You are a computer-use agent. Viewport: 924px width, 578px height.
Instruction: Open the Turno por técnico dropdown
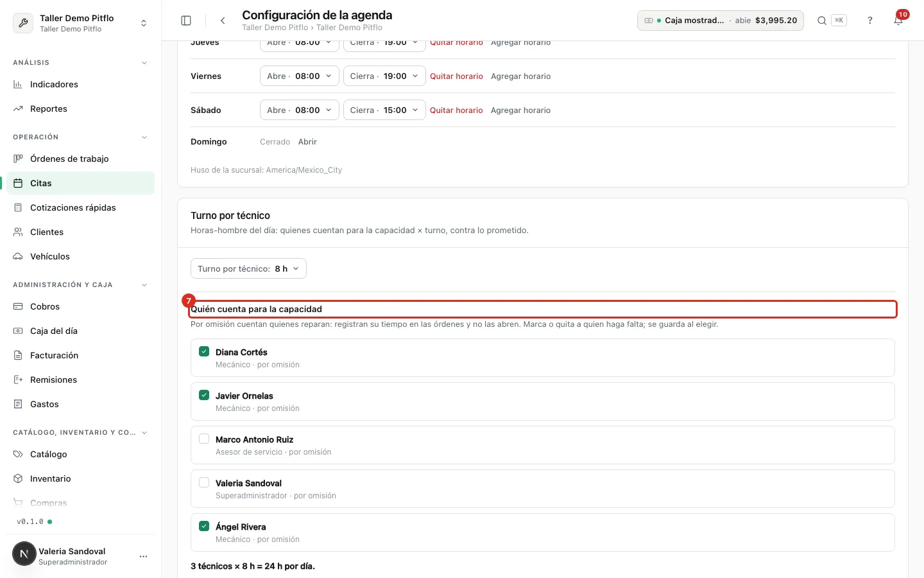(248, 268)
